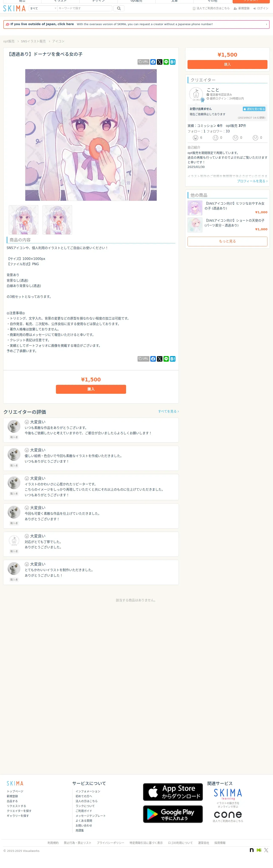Open 法人でご利用の方はこちら header link
273x868 pixels.
pos(211,9)
